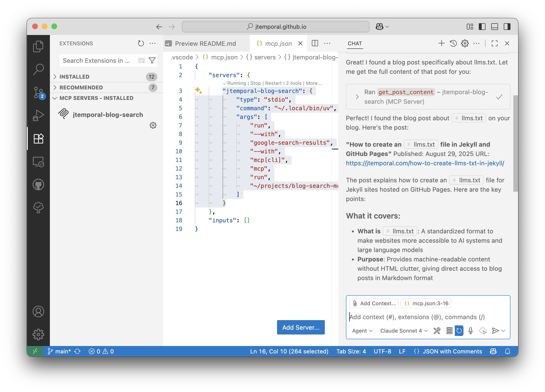The height and width of the screenshot is (392, 545).
Task: Select the CHAT panel tab
Action: [355, 44]
